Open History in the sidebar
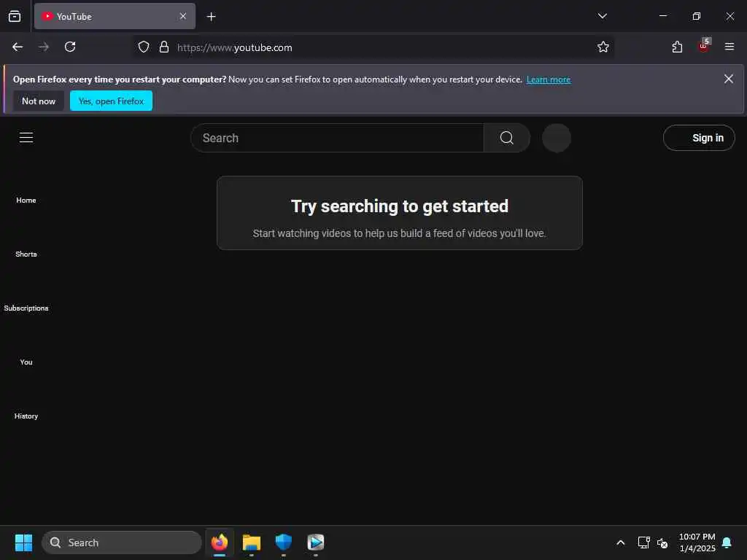The image size is (747, 560). pos(26,416)
